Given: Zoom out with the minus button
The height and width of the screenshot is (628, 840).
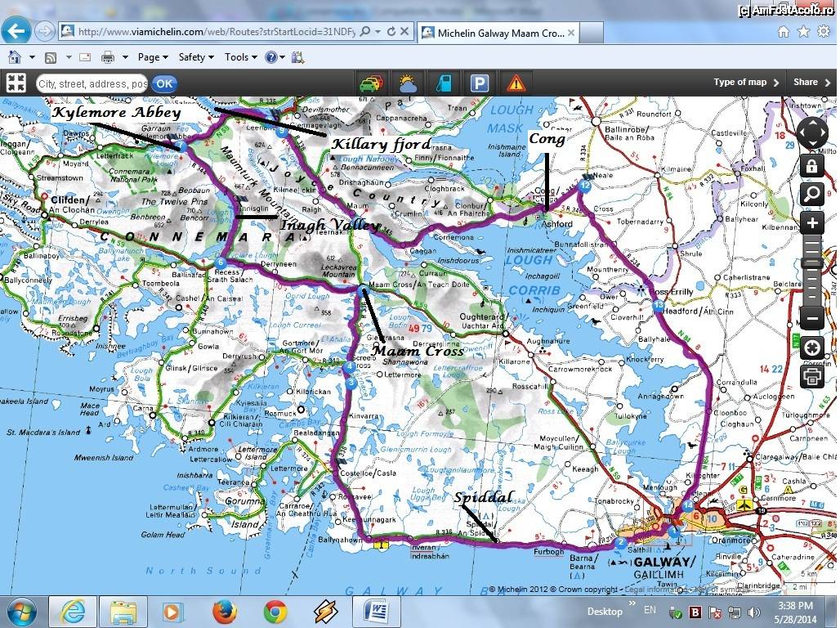Looking at the screenshot, I should (x=811, y=319).
